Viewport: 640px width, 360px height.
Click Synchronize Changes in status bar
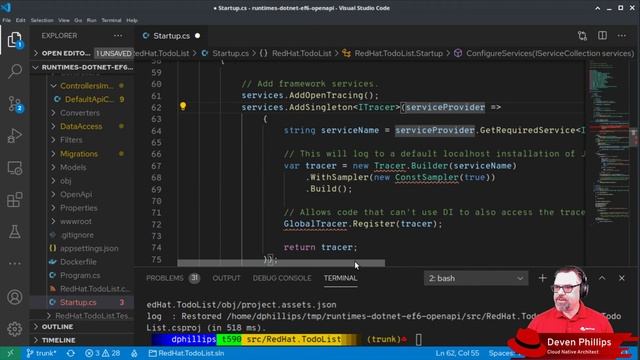71,353
